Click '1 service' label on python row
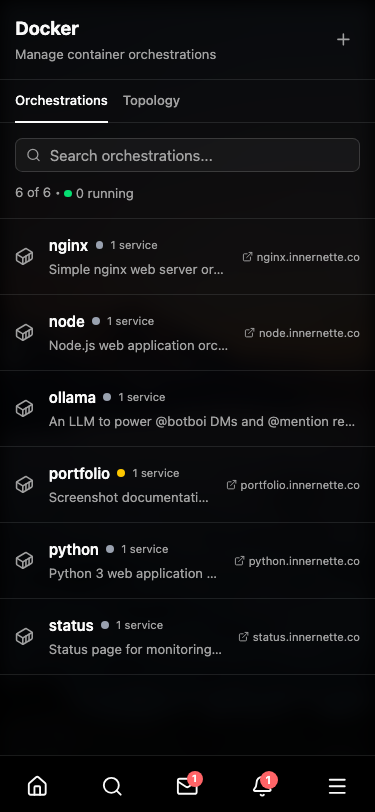375x812 pixels. click(145, 549)
